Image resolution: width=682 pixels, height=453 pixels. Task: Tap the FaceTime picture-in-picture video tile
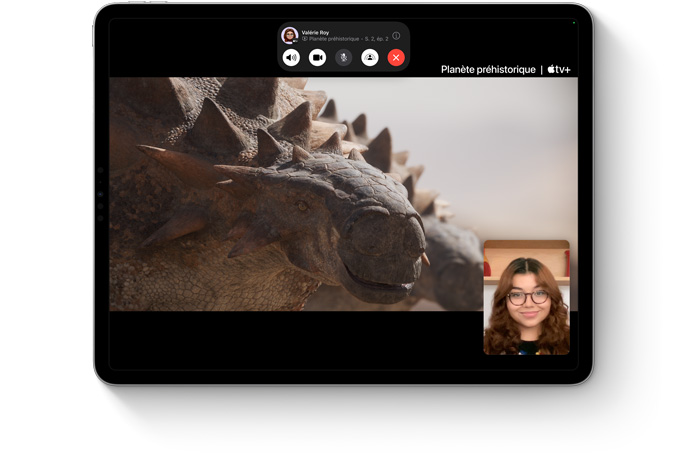526,297
